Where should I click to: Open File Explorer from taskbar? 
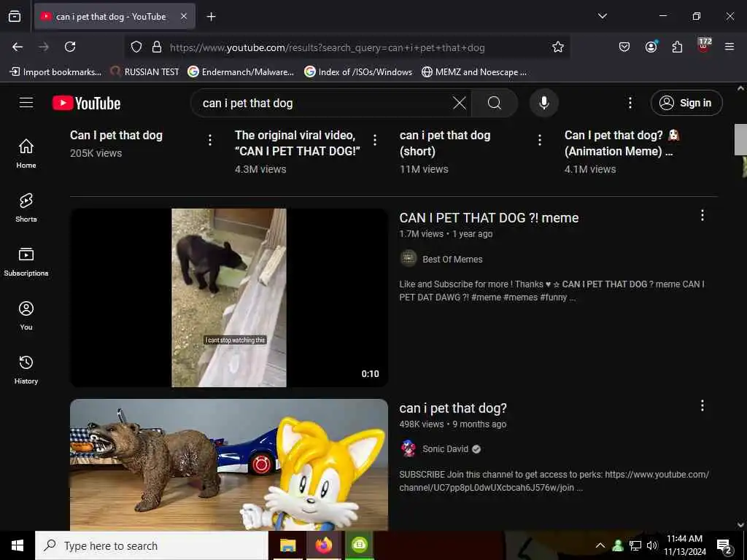coord(287,545)
